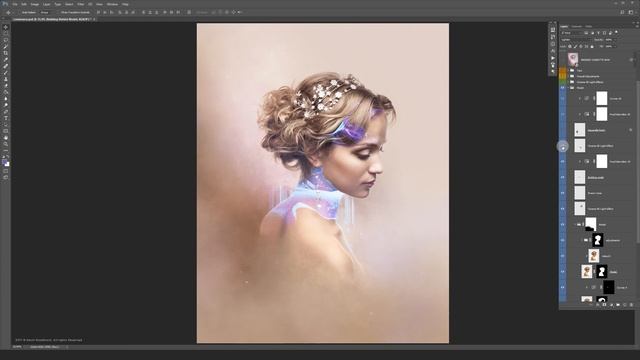The width and height of the screenshot is (640, 360).
Task: Open the Character panel A icon
Action: [553, 51]
